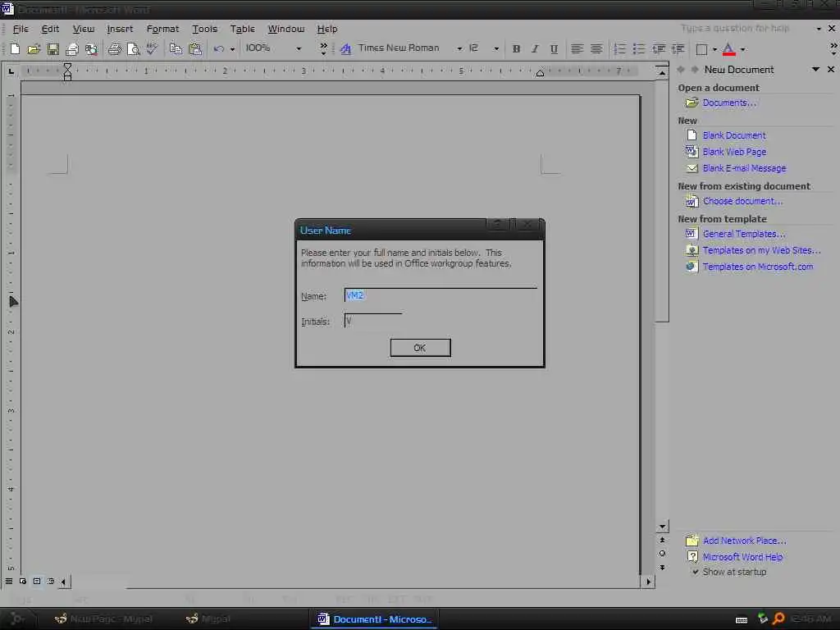
Task: Expand the Border style dropdown arrow
Action: pyautogui.click(x=714, y=49)
